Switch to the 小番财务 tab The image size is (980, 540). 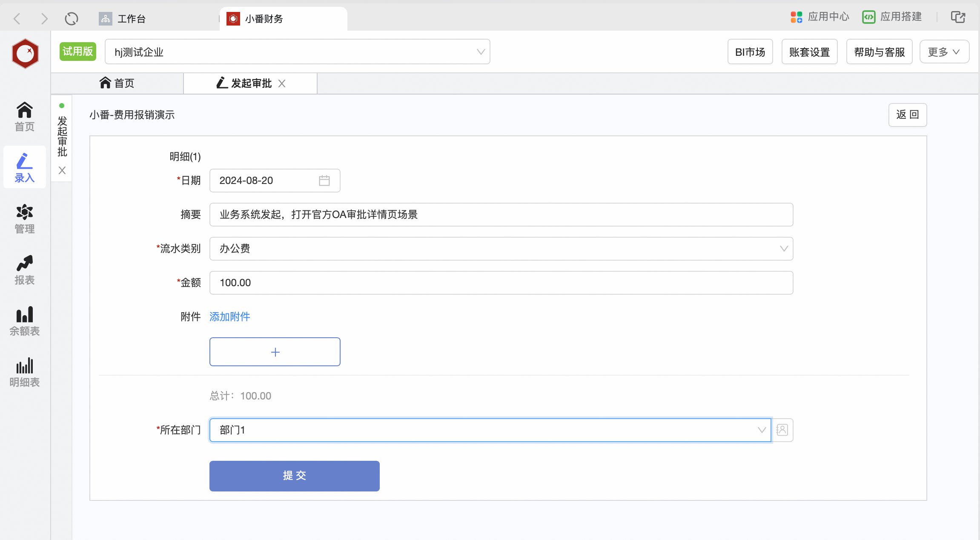click(x=284, y=19)
